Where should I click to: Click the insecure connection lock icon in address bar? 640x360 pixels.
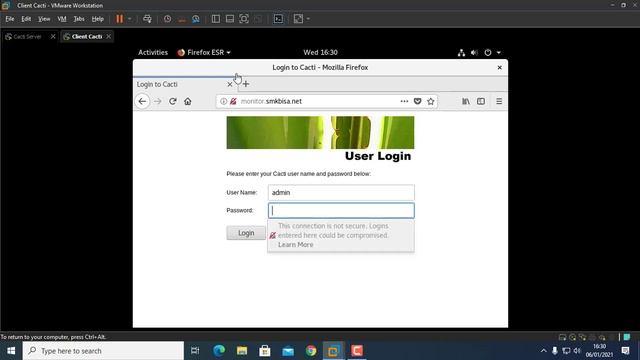(x=233, y=101)
